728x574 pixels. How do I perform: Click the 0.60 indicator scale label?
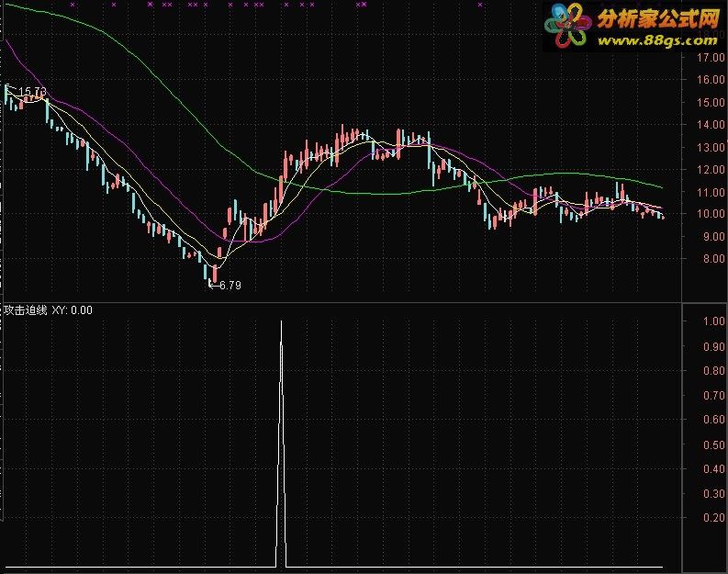[x=713, y=420]
